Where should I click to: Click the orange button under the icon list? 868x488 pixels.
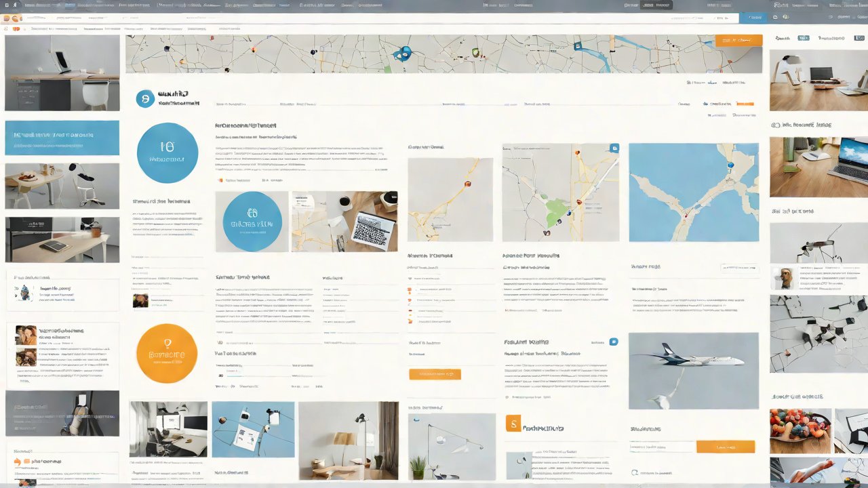click(435, 374)
